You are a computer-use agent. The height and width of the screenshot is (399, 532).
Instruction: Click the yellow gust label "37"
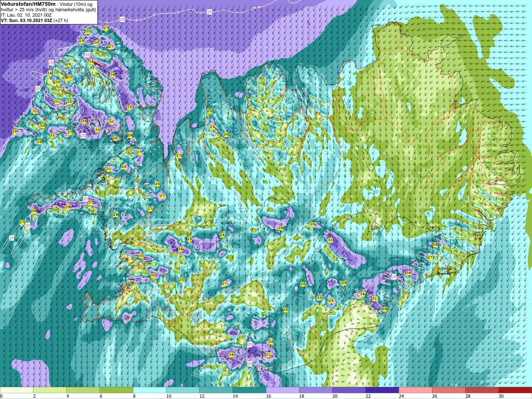point(91,202)
